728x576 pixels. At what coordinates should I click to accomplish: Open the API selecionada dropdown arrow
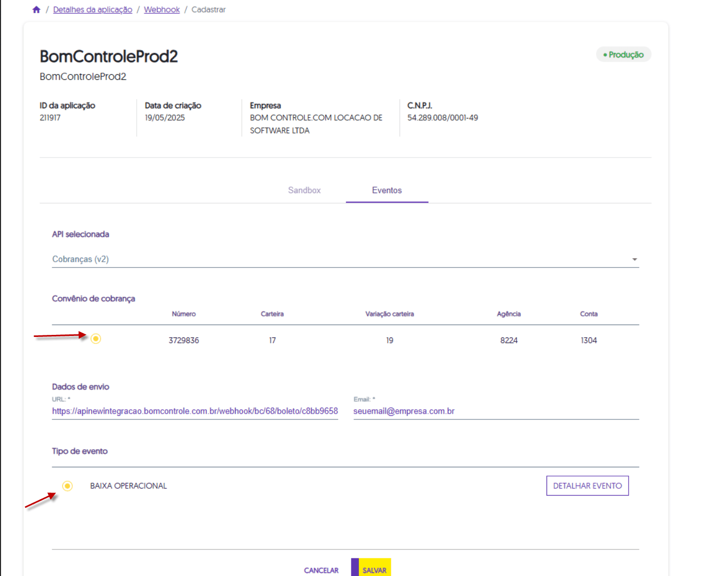coord(635,259)
